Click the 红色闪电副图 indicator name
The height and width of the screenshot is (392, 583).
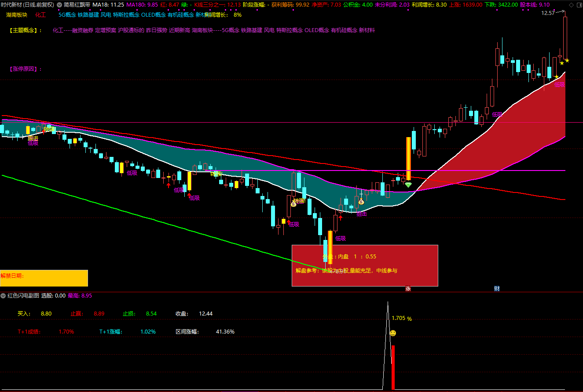pos(23,296)
